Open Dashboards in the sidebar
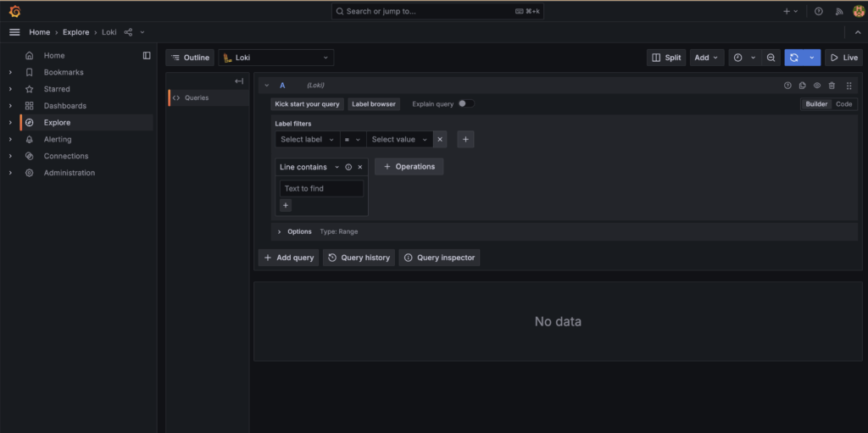 click(64, 106)
